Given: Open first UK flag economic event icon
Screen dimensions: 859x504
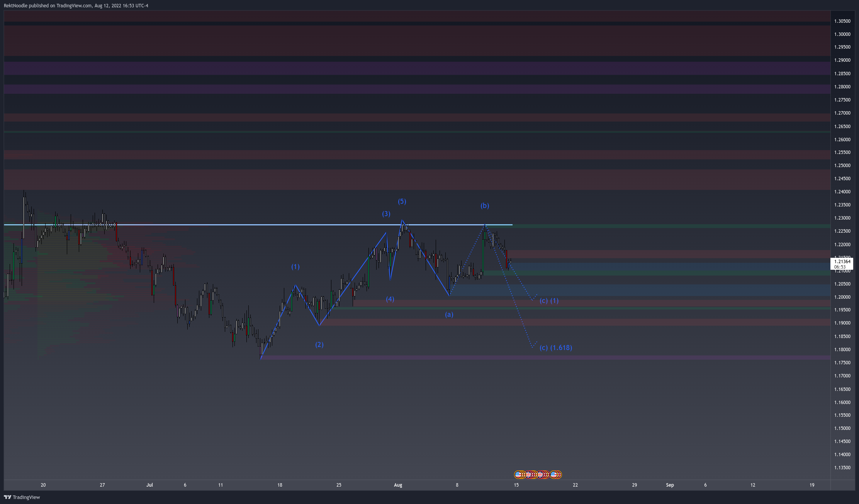Looking at the screenshot, I should [x=528, y=475].
